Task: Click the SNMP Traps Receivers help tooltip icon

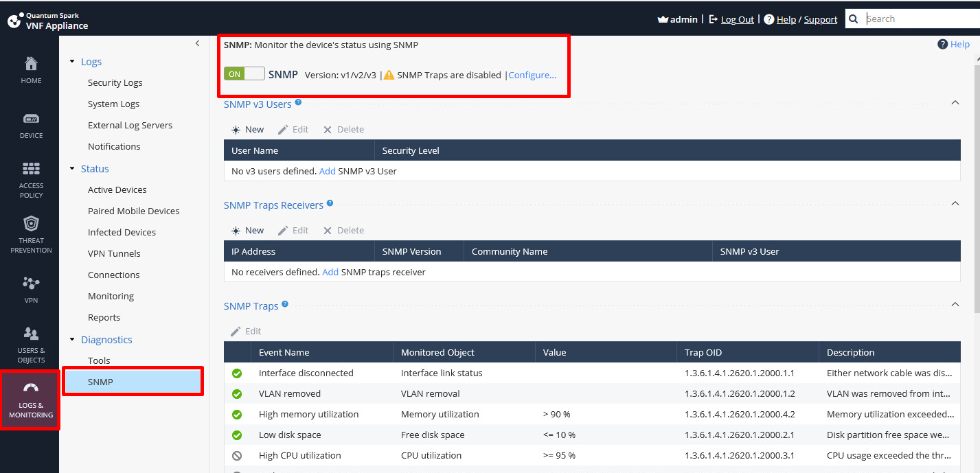Action: click(x=330, y=203)
